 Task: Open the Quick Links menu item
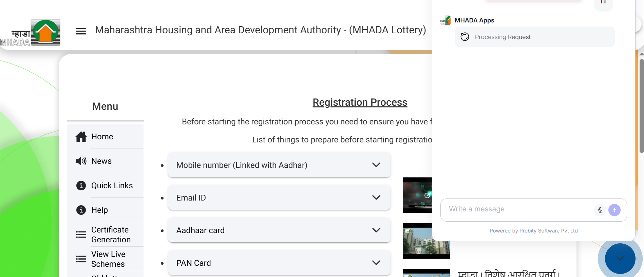click(x=105, y=186)
